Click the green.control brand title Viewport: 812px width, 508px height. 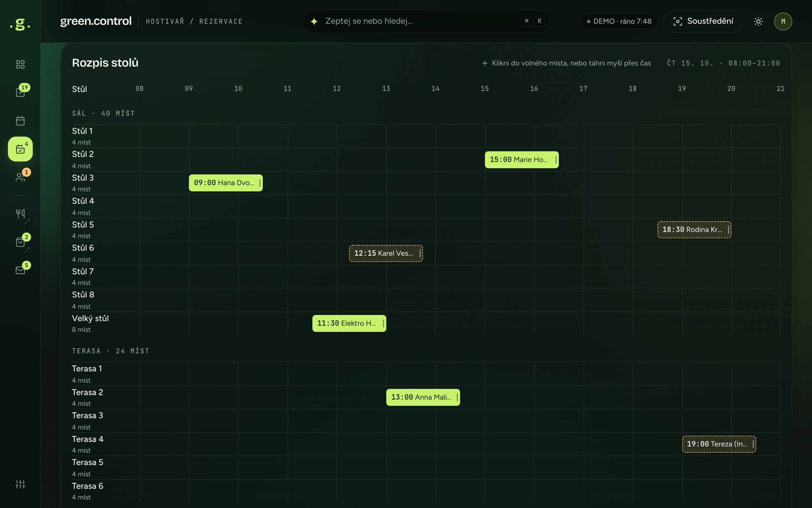[x=96, y=21]
